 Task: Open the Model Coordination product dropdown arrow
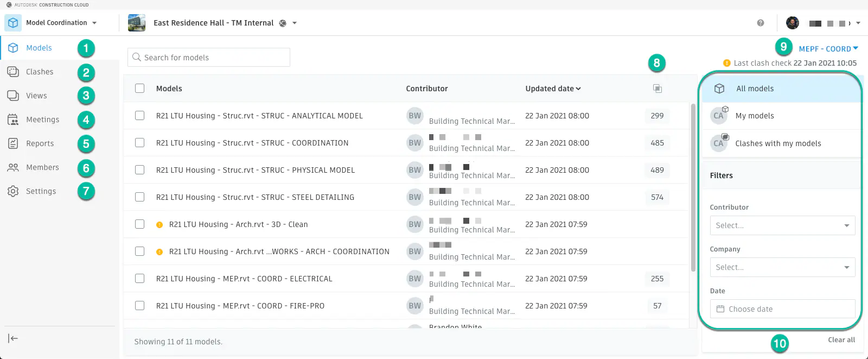94,23
